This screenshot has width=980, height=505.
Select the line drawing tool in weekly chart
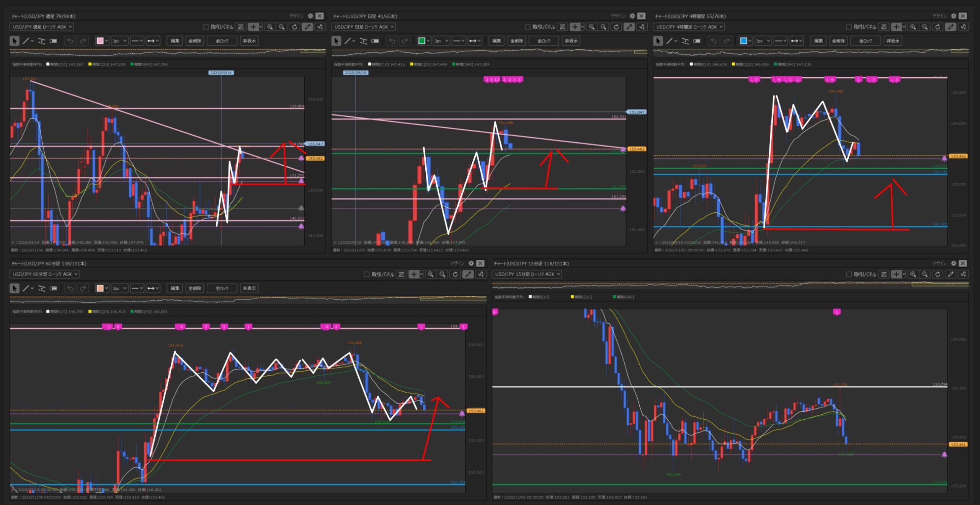click(26, 41)
